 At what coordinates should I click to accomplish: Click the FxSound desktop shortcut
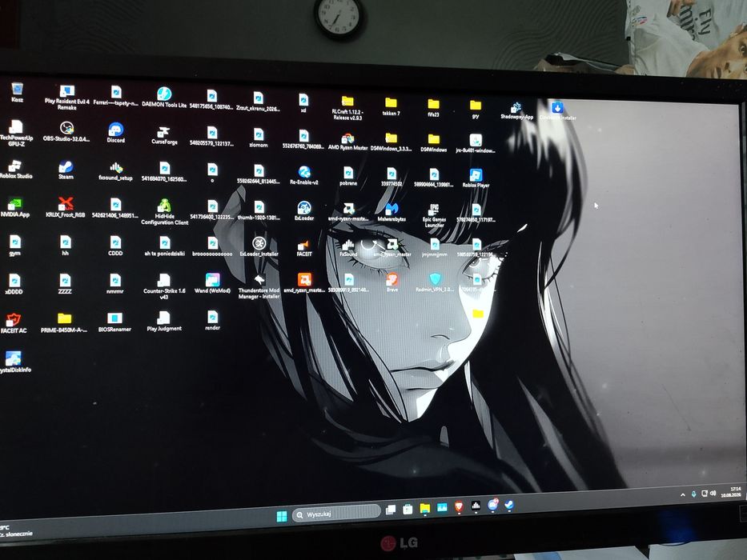[348, 248]
